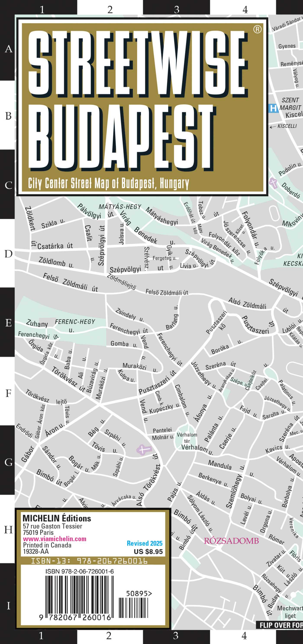
Task: Select the ISBN-13: 978-2067260016 line
Action: (89, 561)
